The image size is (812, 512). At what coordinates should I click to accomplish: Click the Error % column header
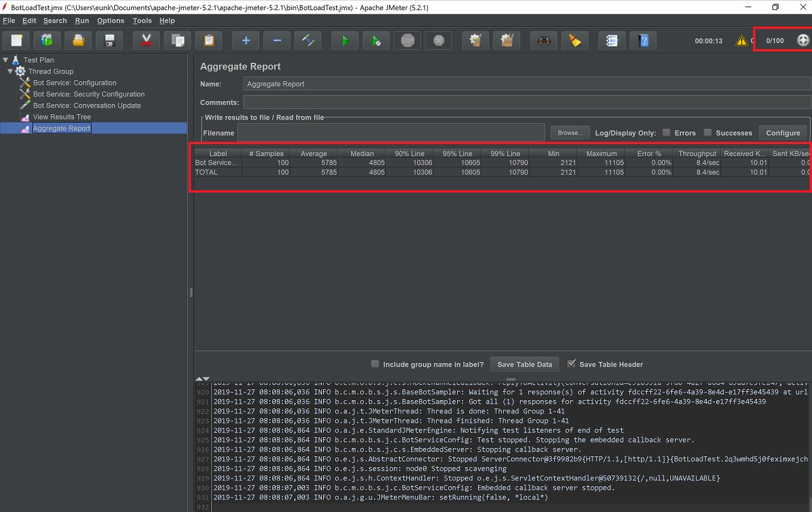(x=649, y=153)
